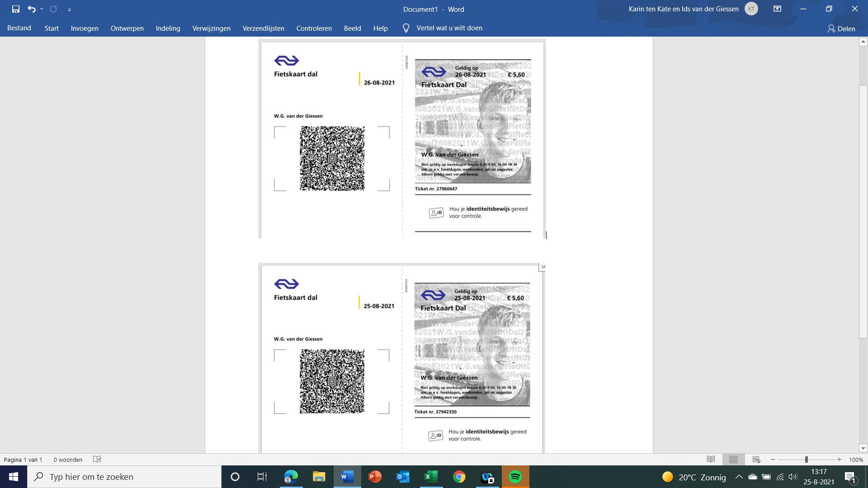Screen dimensions: 868x488
Task: Switch to Read Mode view
Action: point(711,460)
